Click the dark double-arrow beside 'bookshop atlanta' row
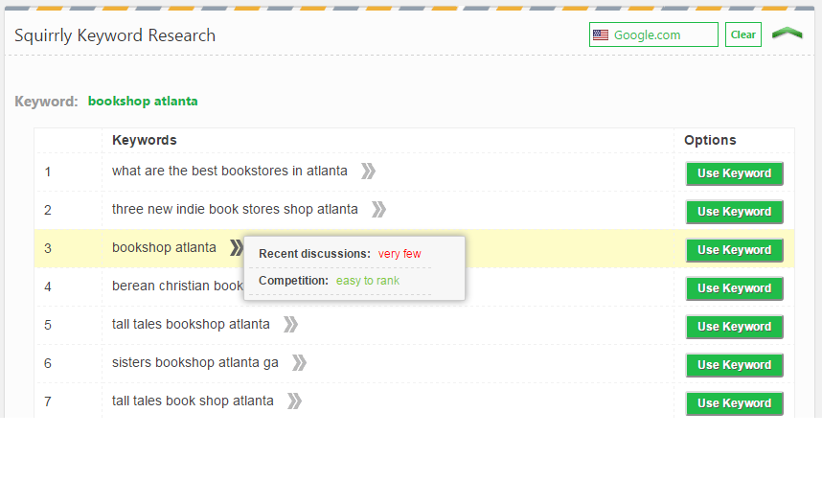The width and height of the screenshot is (822, 504). click(x=237, y=247)
